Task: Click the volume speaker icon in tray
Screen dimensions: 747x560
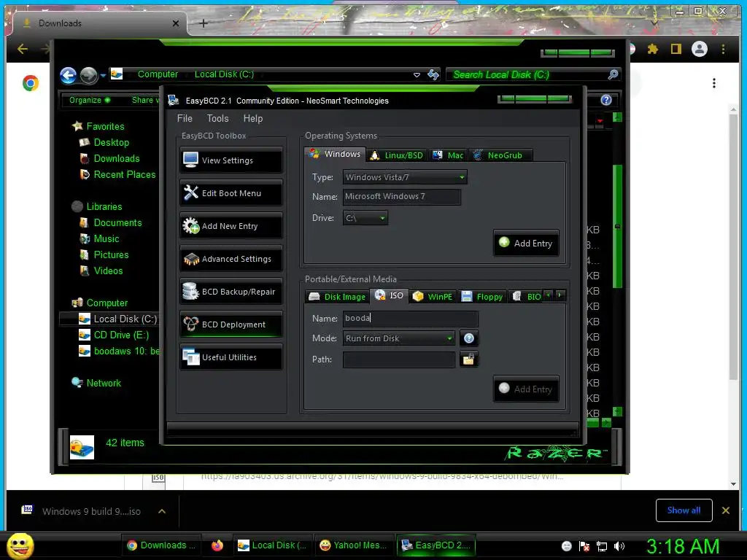Action: (619, 546)
